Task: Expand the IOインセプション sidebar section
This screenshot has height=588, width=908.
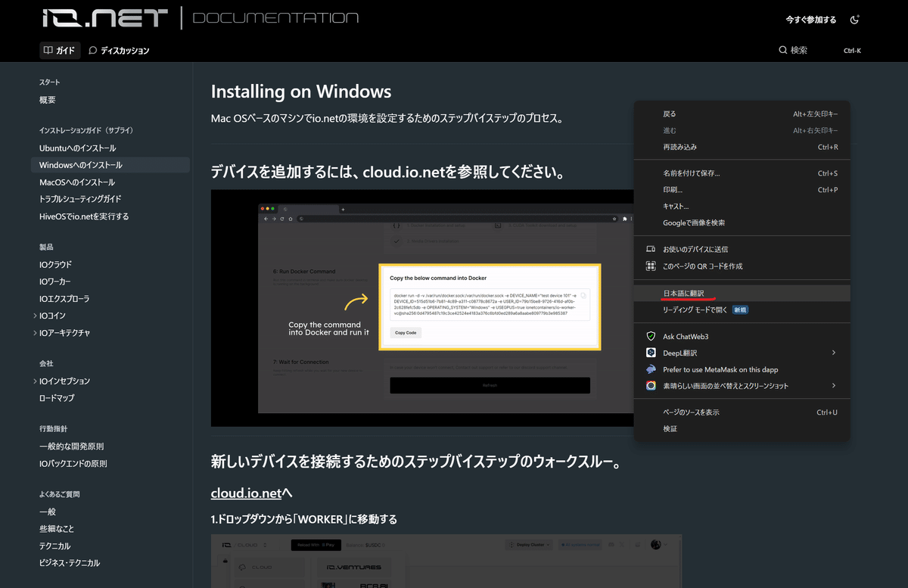Action: (x=35, y=381)
